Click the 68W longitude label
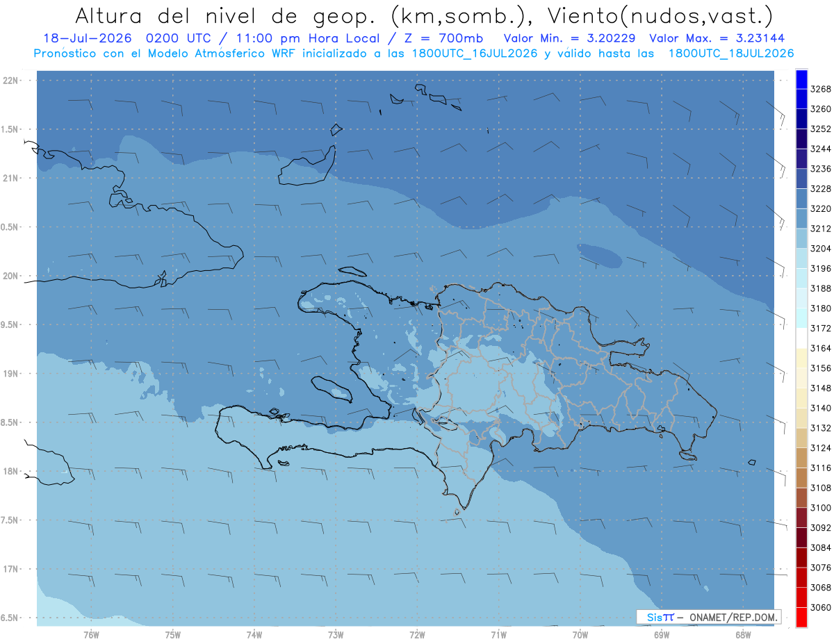834x644 pixels. 743,635
